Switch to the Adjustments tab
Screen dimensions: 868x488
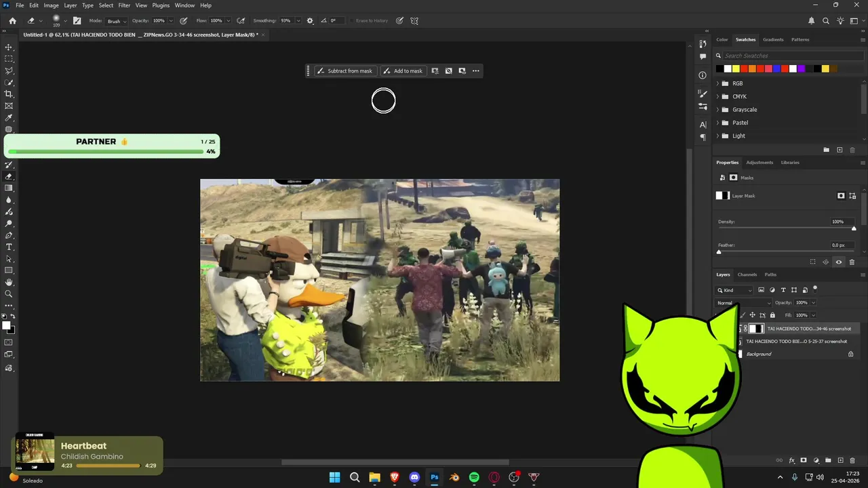[759, 163]
